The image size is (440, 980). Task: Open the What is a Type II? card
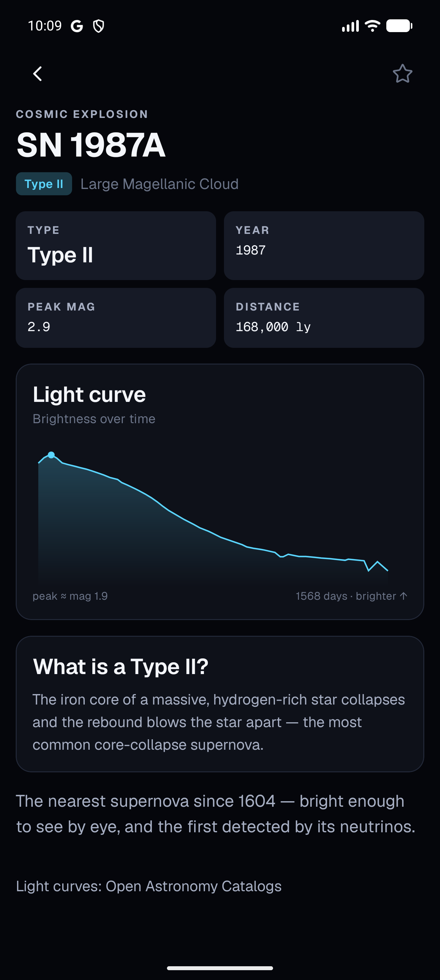tap(220, 704)
